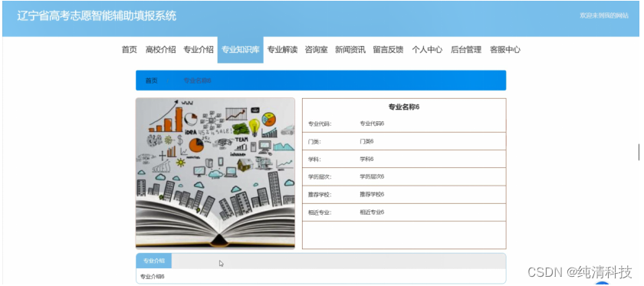Screen dimensions: 644x286
Task: Click the page vertical scrollbar thumb
Action: pyautogui.click(x=639, y=153)
